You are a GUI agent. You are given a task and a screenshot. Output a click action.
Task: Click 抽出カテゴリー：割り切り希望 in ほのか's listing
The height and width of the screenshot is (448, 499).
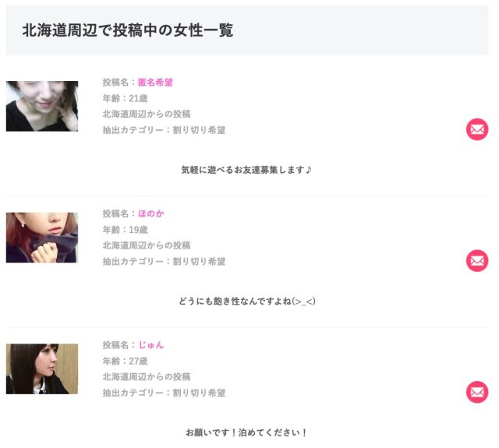pyautogui.click(x=164, y=262)
